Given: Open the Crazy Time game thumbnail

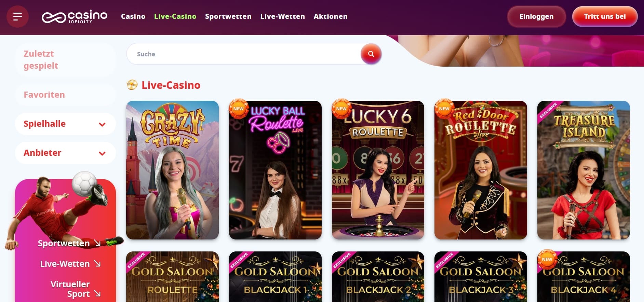Looking at the screenshot, I should [172, 170].
